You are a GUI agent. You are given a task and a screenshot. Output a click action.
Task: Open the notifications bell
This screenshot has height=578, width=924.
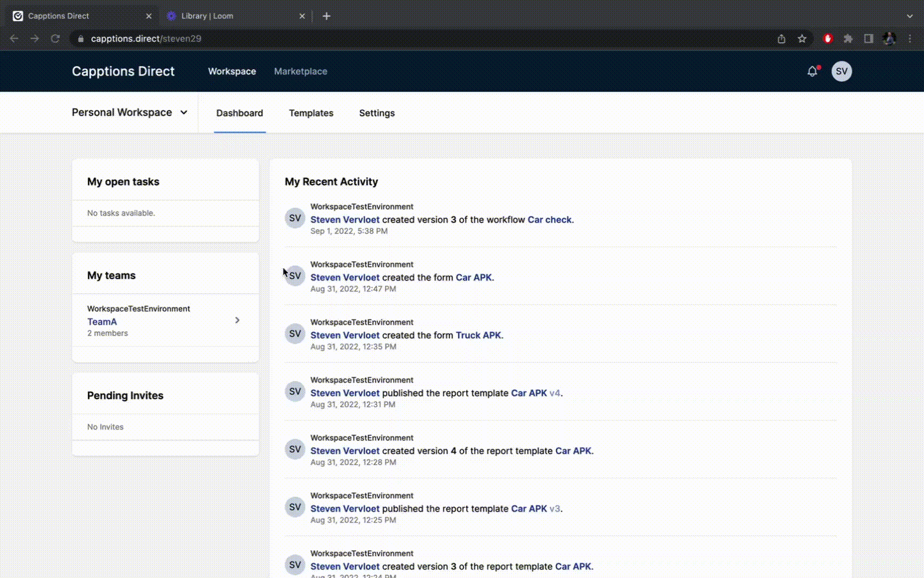coord(812,71)
